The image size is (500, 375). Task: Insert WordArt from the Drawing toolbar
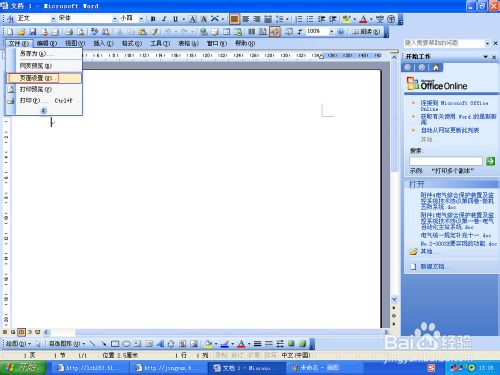tap(160, 343)
